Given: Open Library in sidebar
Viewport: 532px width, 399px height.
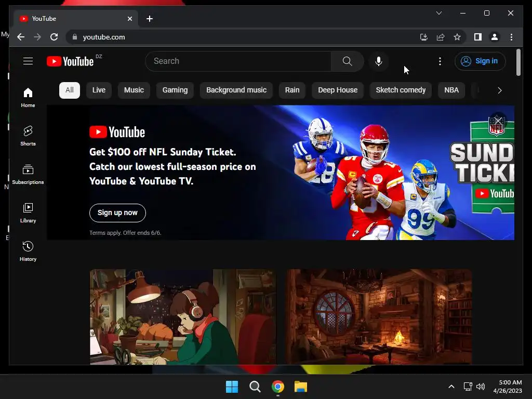Looking at the screenshot, I should pos(28,212).
